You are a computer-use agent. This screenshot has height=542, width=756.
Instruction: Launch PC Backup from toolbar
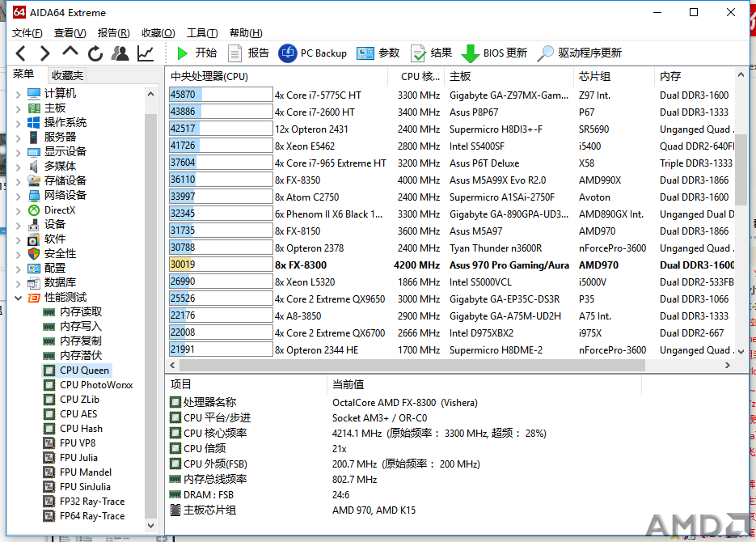point(312,53)
